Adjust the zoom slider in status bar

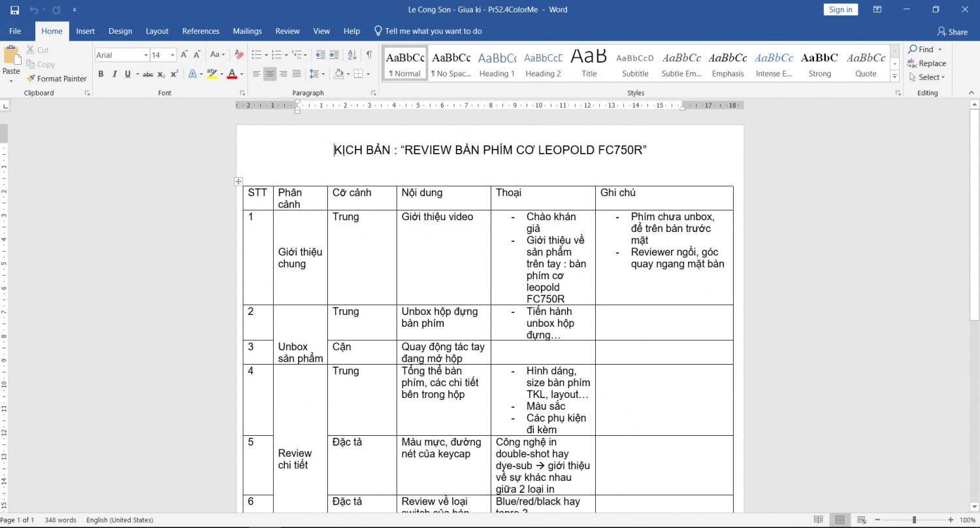914,520
